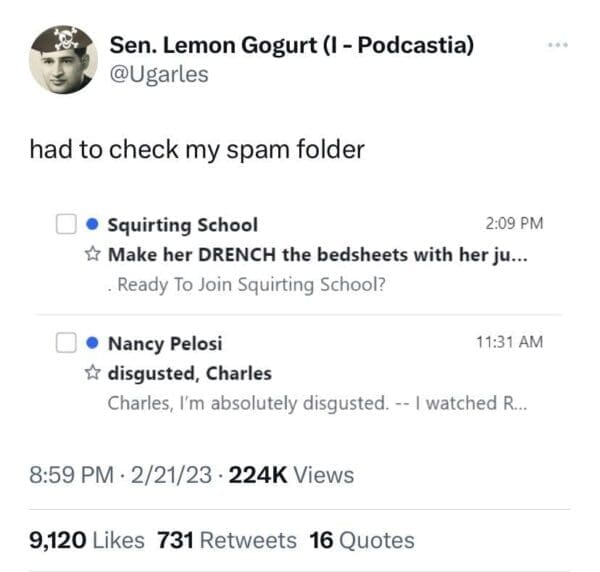Show the 731 Retweets list
The height and width of the screenshot is (572, 600).
click(x=227, y=541)
